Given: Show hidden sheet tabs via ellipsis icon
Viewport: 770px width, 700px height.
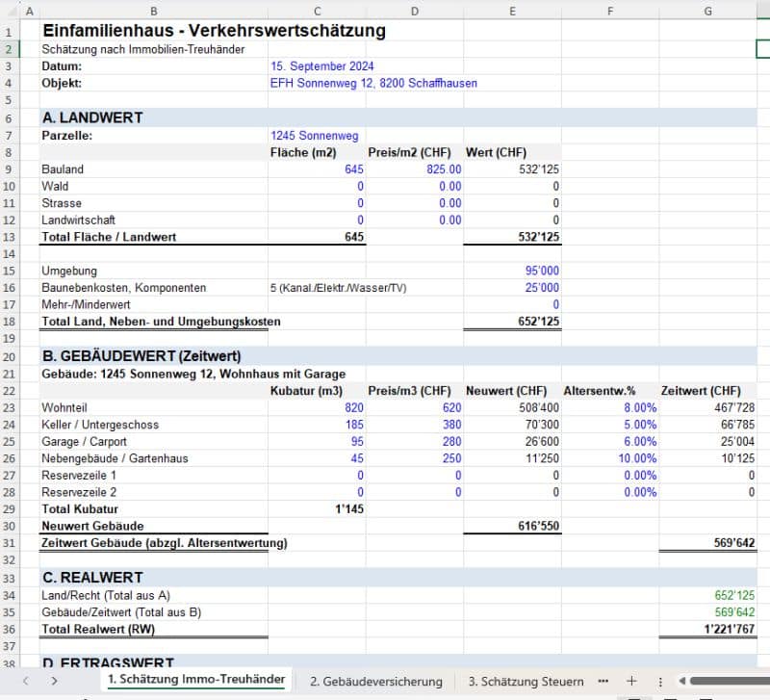Looking at the screenshot, I should 603,681.
